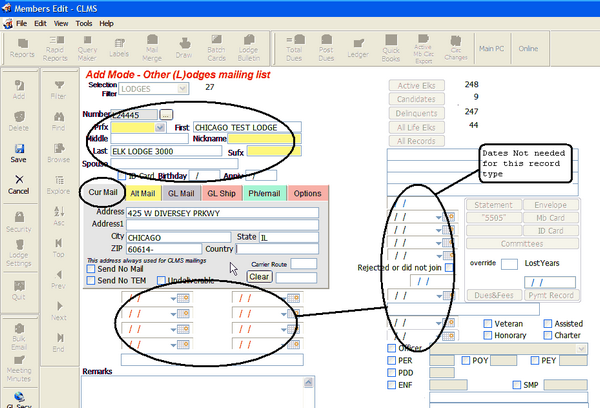Image resolution: width=600 pixels, height=408 pixels.
Task: Open the Mail Merge tool
Action: [151, 46]
